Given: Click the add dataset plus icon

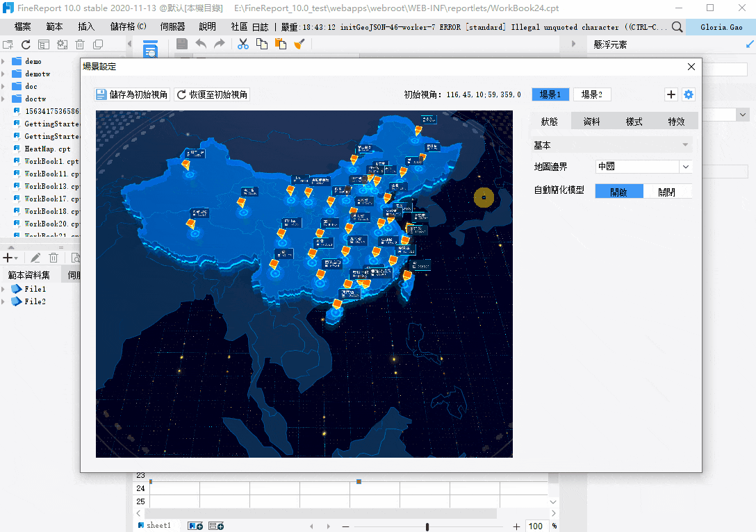Looking at the screenshot, I should [x=8, y=258].
